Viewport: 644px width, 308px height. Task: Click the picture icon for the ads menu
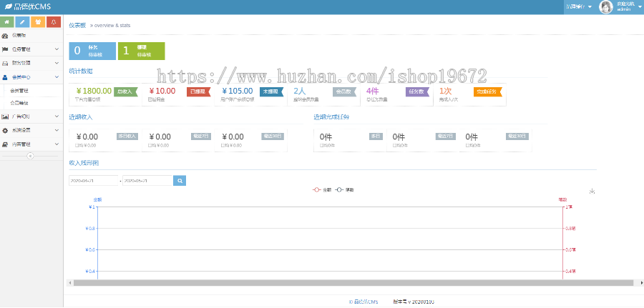tap(5, 117)
